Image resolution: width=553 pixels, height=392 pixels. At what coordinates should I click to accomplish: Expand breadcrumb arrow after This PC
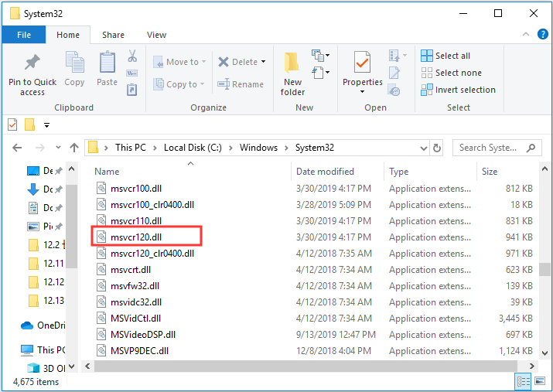tap(155, 148)
